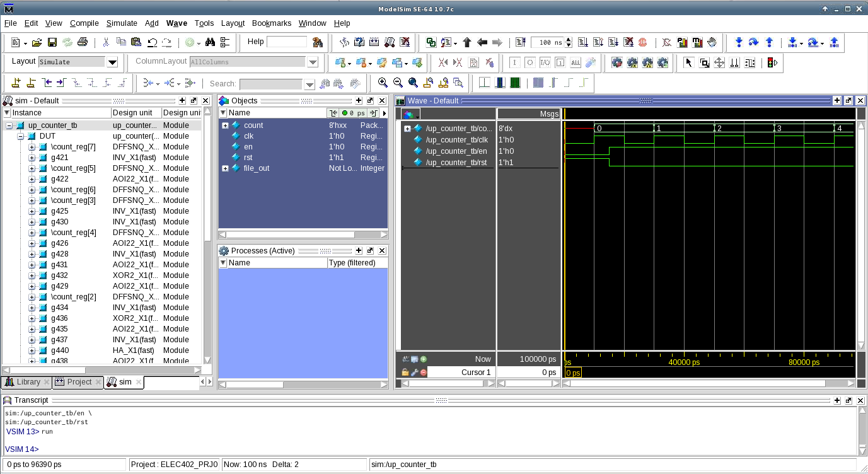Enable Pan Mode four-arrow tool
The image size is (868, 474).
pyautogui.click(x=719, y=62)
